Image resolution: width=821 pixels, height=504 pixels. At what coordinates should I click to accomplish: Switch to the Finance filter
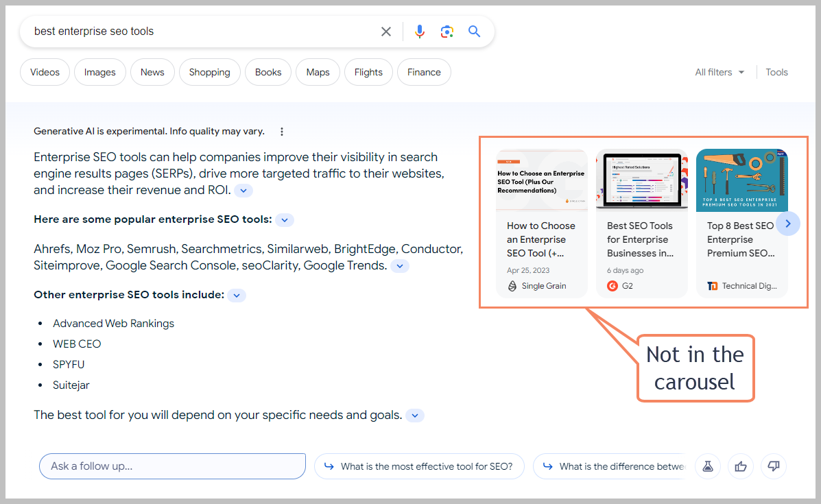pos(424,72)
